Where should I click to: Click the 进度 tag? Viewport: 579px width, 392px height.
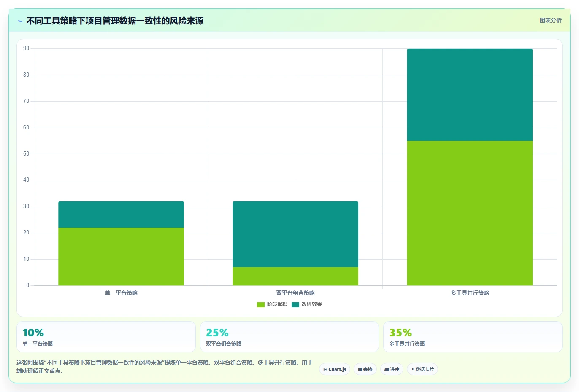coord(392,369)
